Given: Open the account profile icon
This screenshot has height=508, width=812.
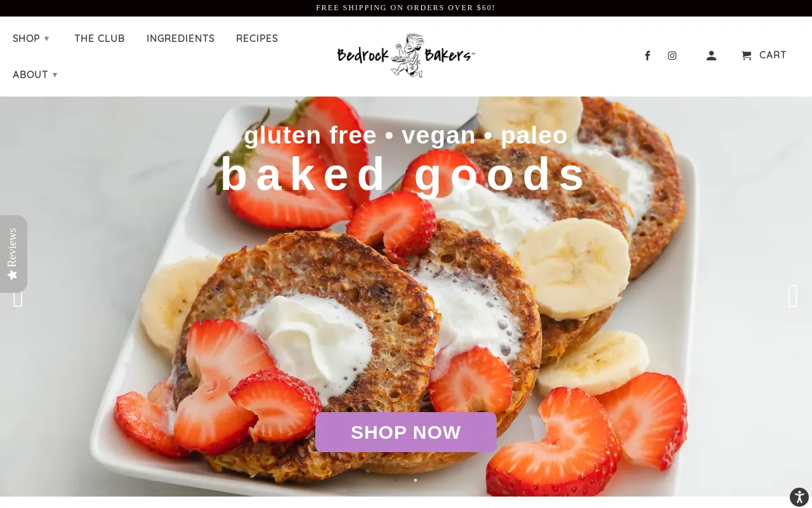Looking at the screenshot, I should 711,55.
